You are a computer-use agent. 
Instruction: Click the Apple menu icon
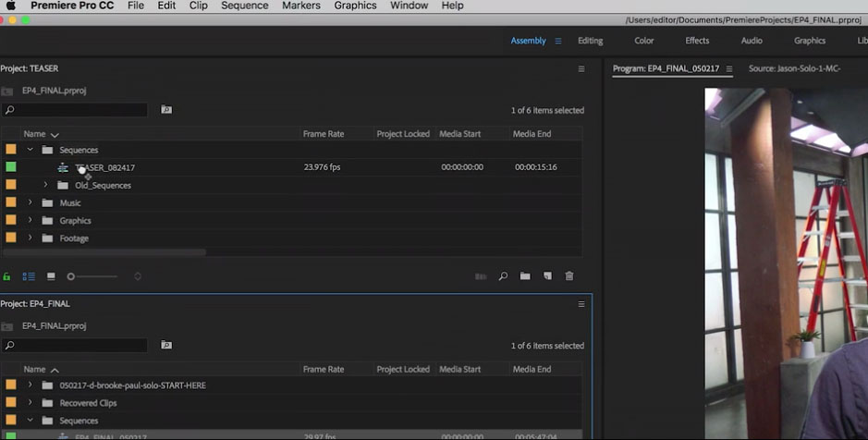point(10,6)
